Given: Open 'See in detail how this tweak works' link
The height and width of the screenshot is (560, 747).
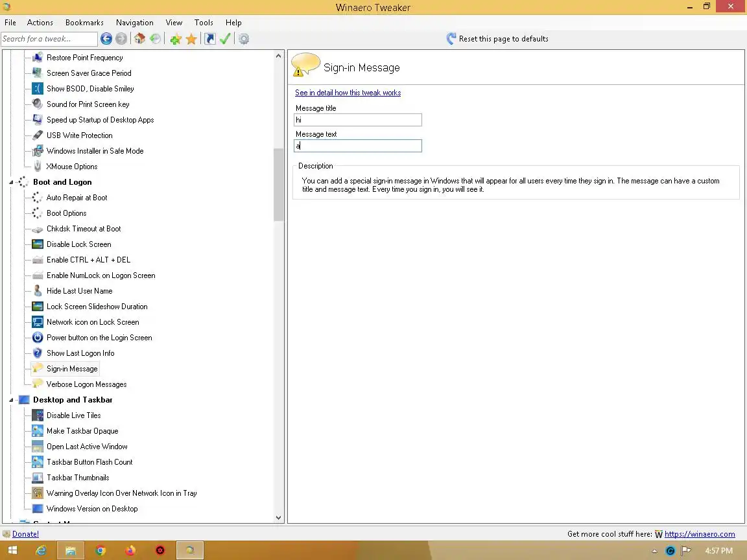Looking at the screenshot, I should point(348,93).
